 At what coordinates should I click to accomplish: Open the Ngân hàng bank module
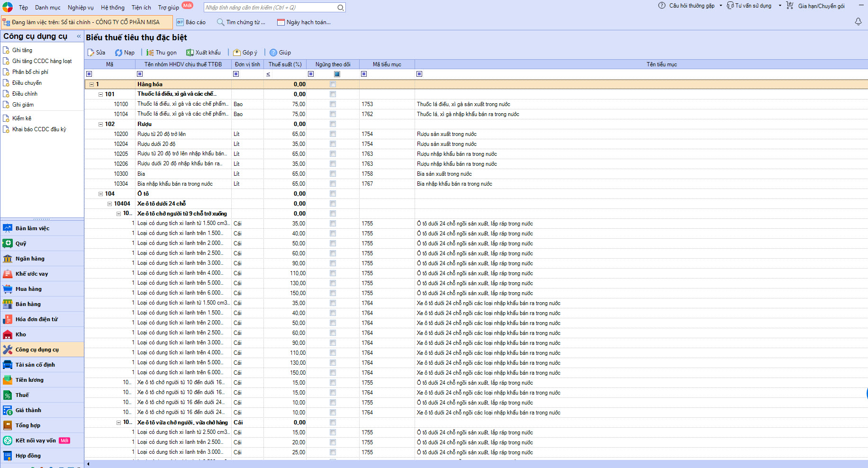pyautogui.click(x=30, y=259)
